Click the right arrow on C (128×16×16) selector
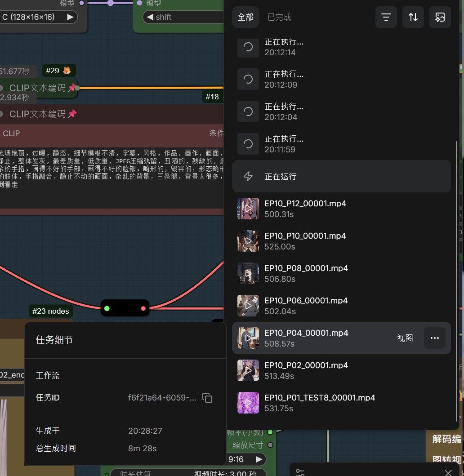The image size is (464, 476). 70,17
